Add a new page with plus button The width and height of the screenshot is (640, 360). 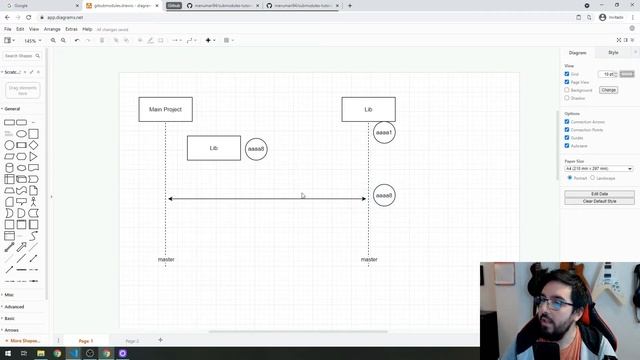pyautogui.click(x=160, y=340)
